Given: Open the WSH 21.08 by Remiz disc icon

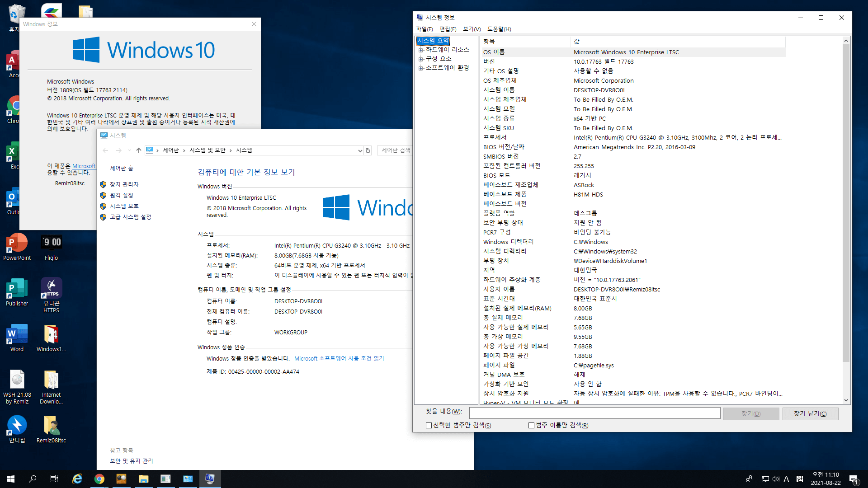Looking at the screenshot, I should [x=17, y=387].
